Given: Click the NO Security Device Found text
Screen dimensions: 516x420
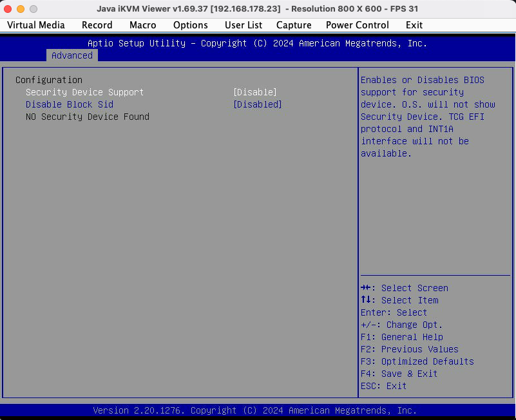Looking at the screenshot, I should [88, 117].
